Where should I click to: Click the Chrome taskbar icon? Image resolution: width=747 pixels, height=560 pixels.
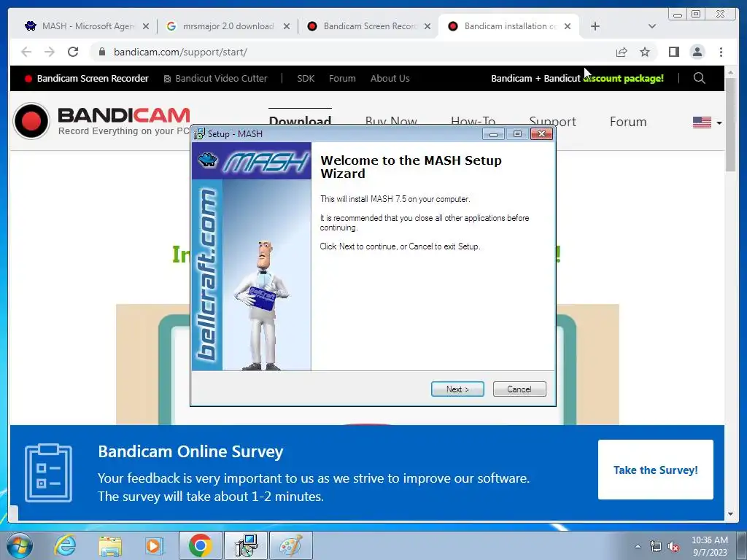pyautogui.click(x=200, y=545)
